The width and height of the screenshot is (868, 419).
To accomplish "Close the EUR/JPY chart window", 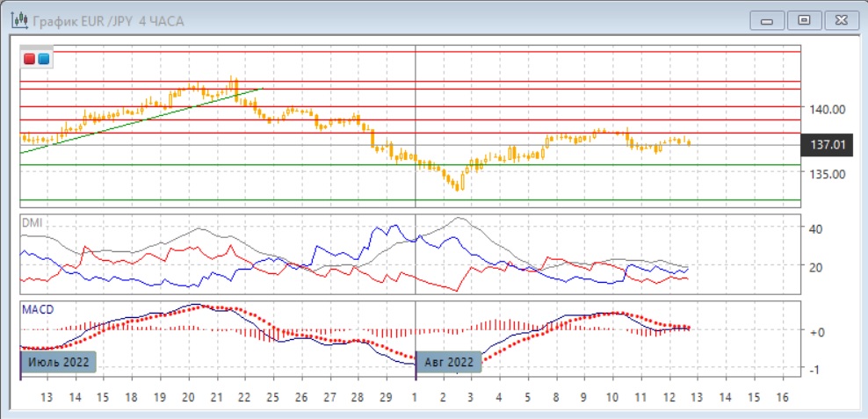I will pos(840,19).
